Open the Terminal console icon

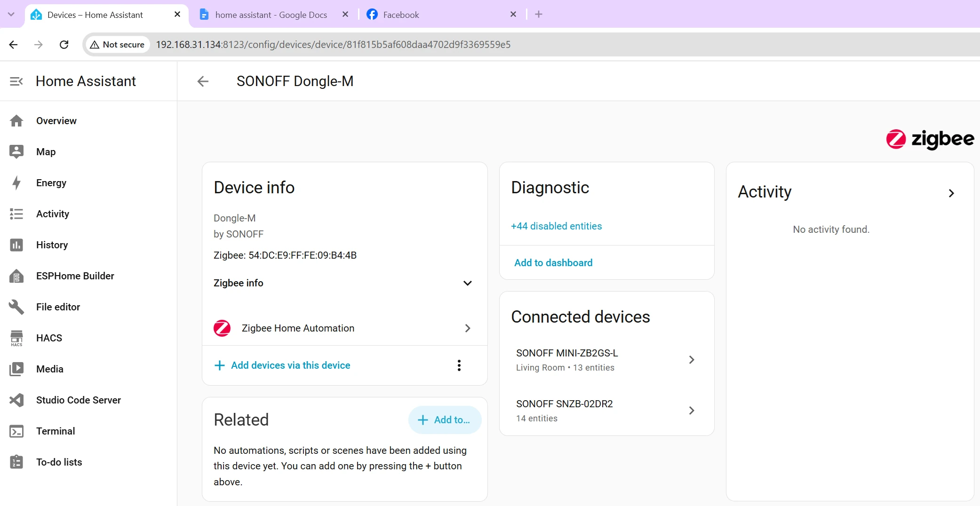point(16,431)
